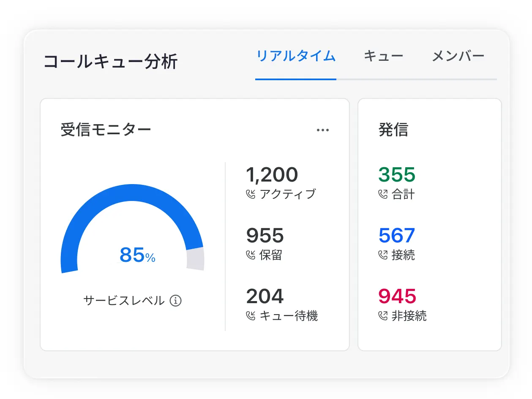The image size is (532, 399).
Task: Switch to the リアルタイム tab
Action: tap(295, 56)
